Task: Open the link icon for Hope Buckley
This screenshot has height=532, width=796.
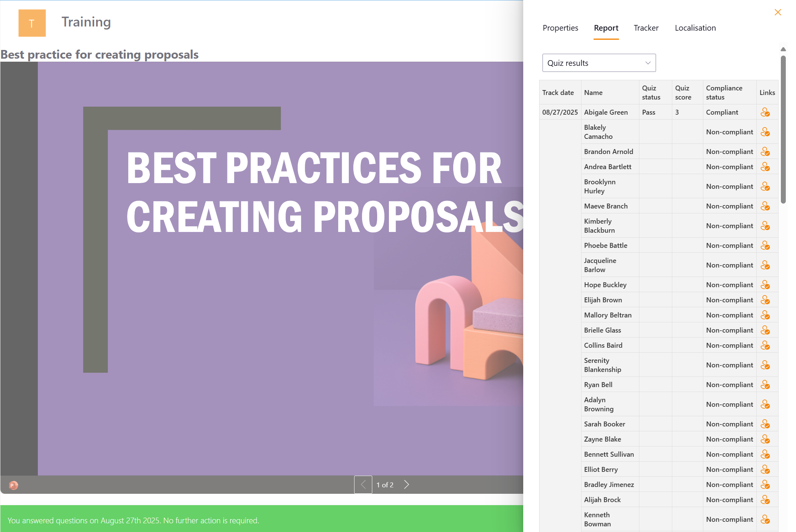Action: [x=765, y=285]
